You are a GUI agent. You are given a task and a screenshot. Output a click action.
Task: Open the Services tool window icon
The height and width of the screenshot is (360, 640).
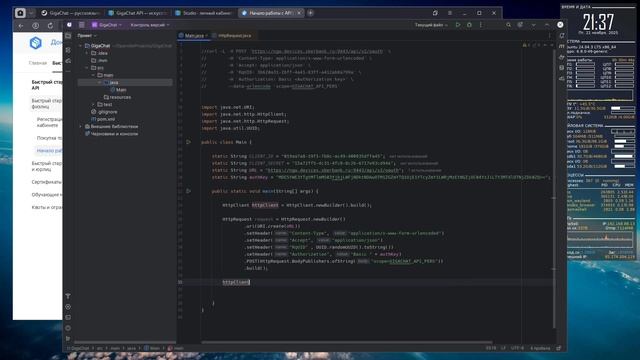68,307
